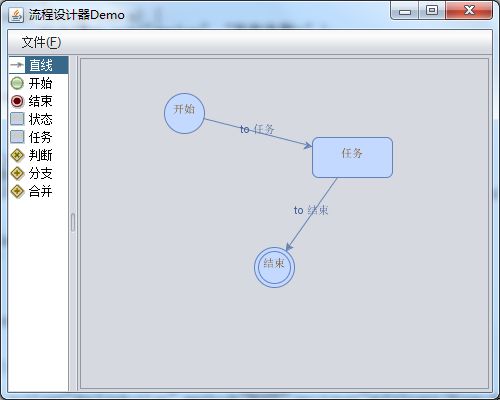Click the 结束 double-circle node on canvas
This screenshot has width=500, height=400.
(274, 267)
